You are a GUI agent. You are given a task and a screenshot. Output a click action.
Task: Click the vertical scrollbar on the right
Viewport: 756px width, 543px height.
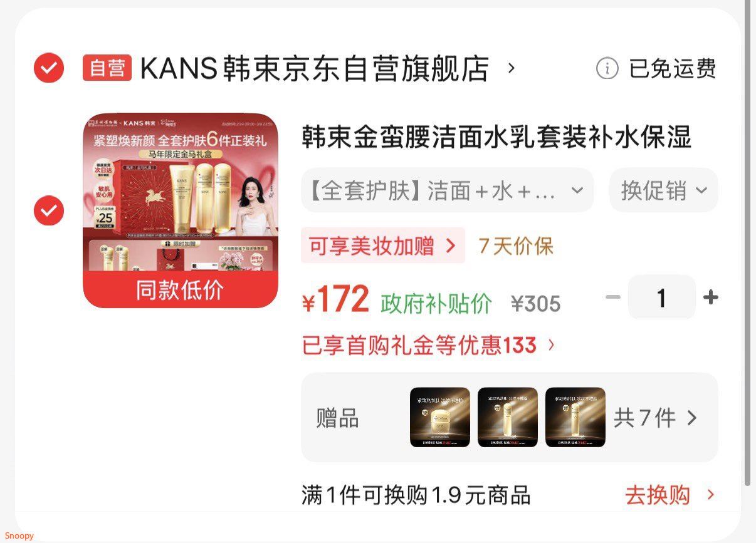pyautogui.click(x=747, y=242)
